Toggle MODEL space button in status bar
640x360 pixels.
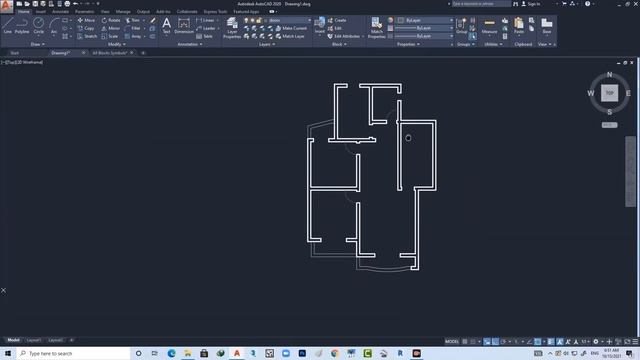452,342
